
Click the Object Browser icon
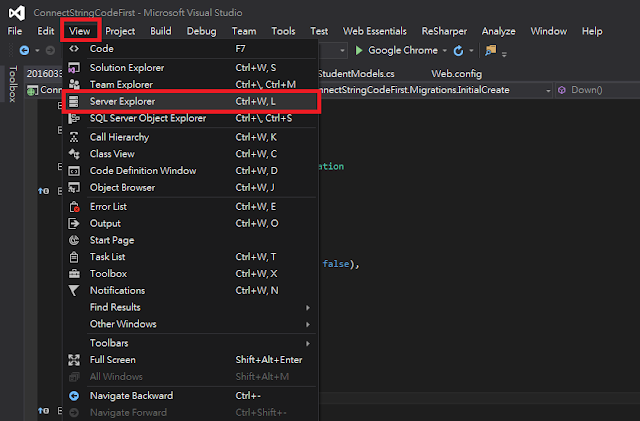point(74,187)
